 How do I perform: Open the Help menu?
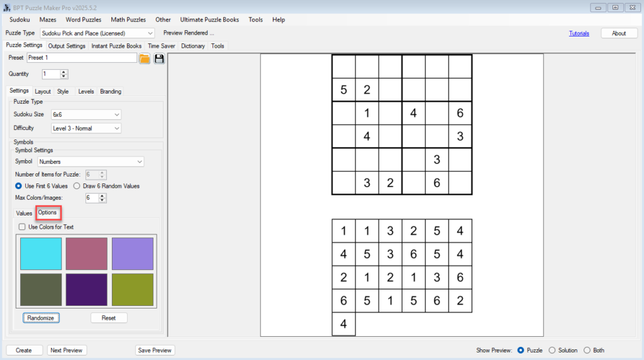click(279, 19)
